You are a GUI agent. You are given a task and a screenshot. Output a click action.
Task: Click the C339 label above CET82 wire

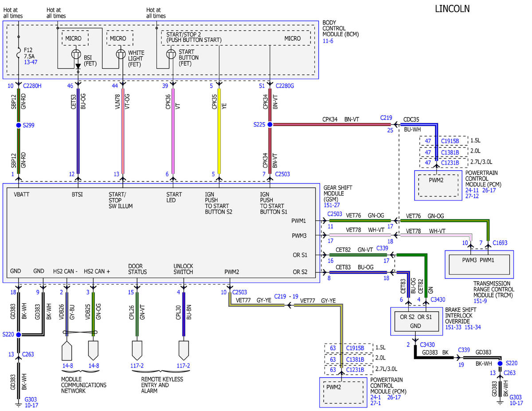pos(383,248)
